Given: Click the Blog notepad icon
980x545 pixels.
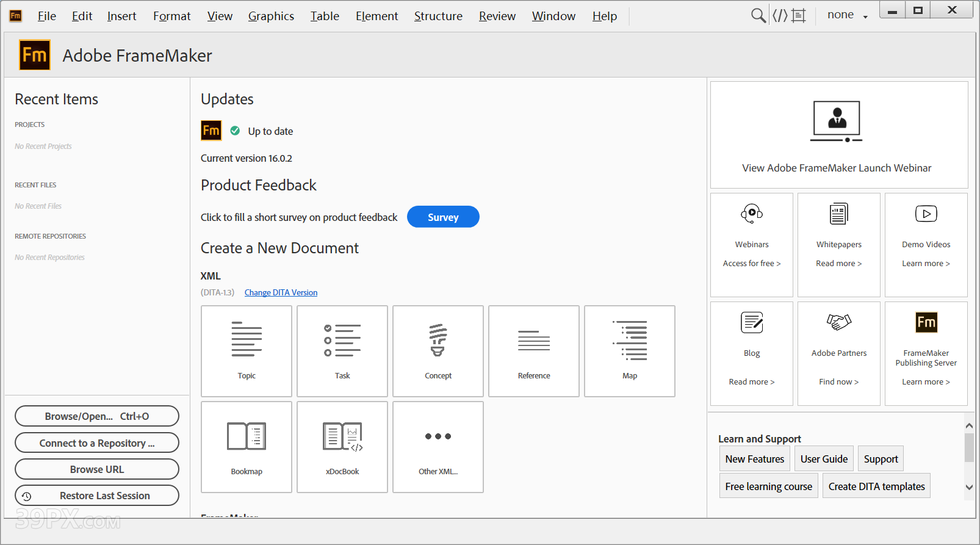Looking at the screenshot, I should (x=752, y=322).
